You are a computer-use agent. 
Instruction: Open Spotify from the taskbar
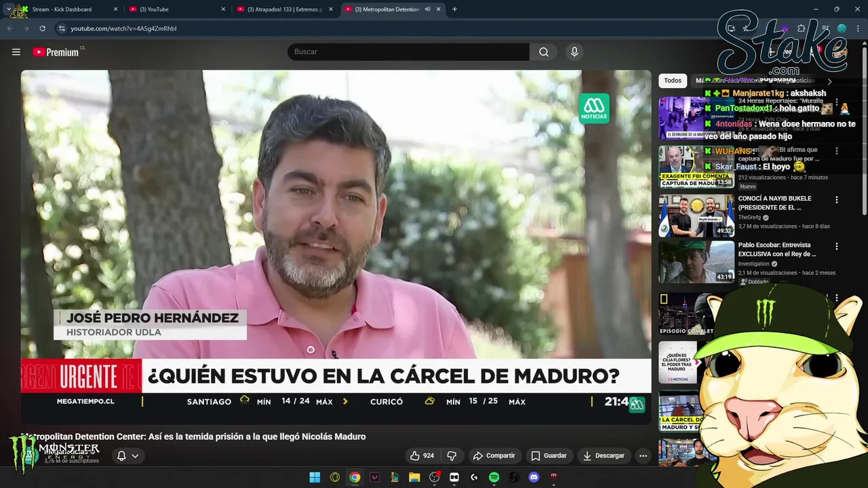click(x=494, y=477)
